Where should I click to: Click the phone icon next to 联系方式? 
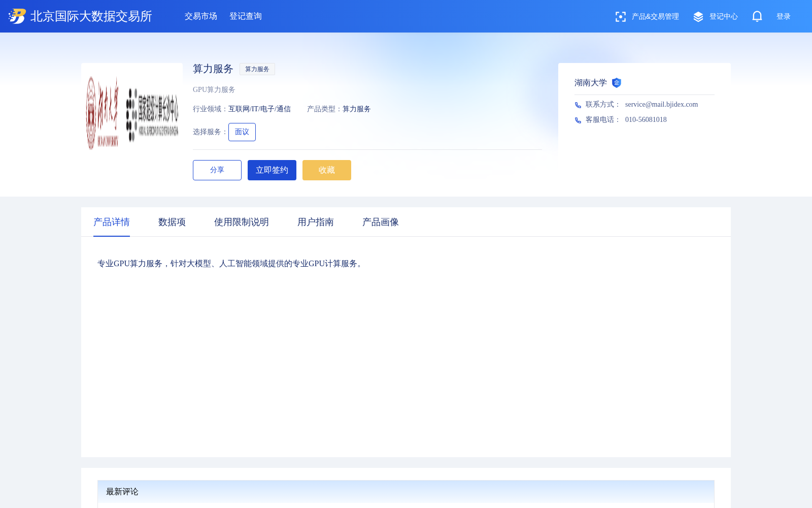pos(578,105)
